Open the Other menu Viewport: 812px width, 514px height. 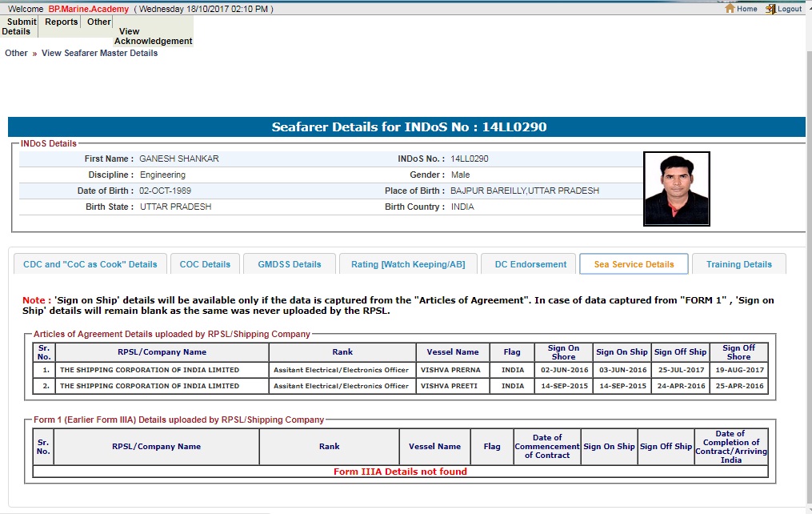click(x=99, y=22)
